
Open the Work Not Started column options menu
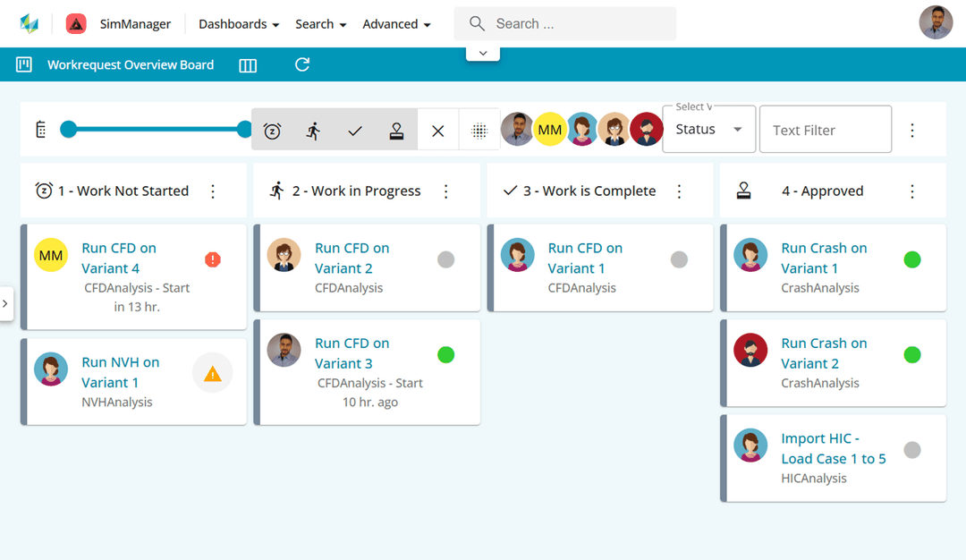(x=213, y=190)
